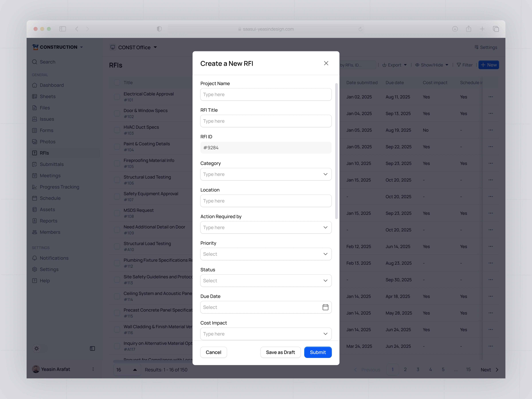Collapse the sidebar panel icon near theme switch
The width and height of the screenshot is (532, 399).
click(x=92, y=348)
